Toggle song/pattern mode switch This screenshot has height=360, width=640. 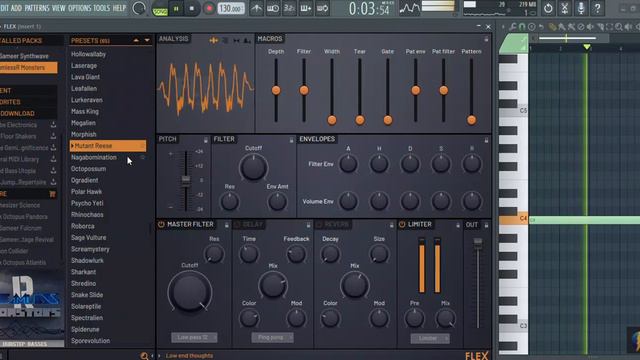pos(160,9)
